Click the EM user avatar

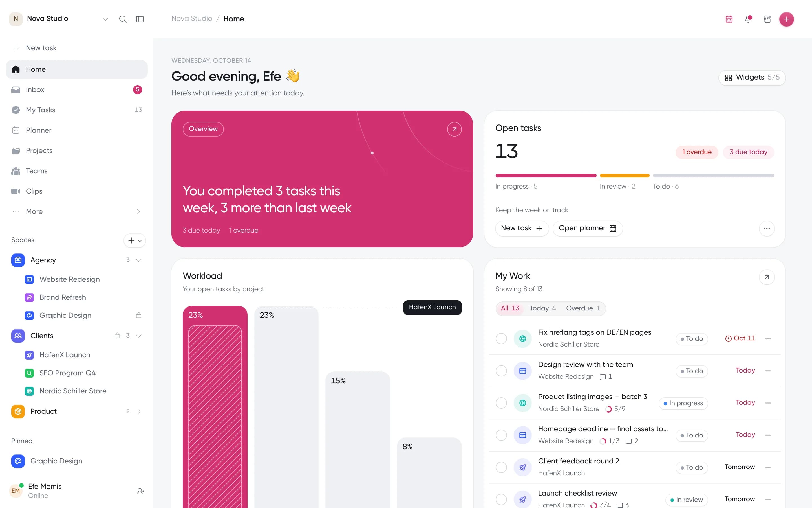pos(16,491)
